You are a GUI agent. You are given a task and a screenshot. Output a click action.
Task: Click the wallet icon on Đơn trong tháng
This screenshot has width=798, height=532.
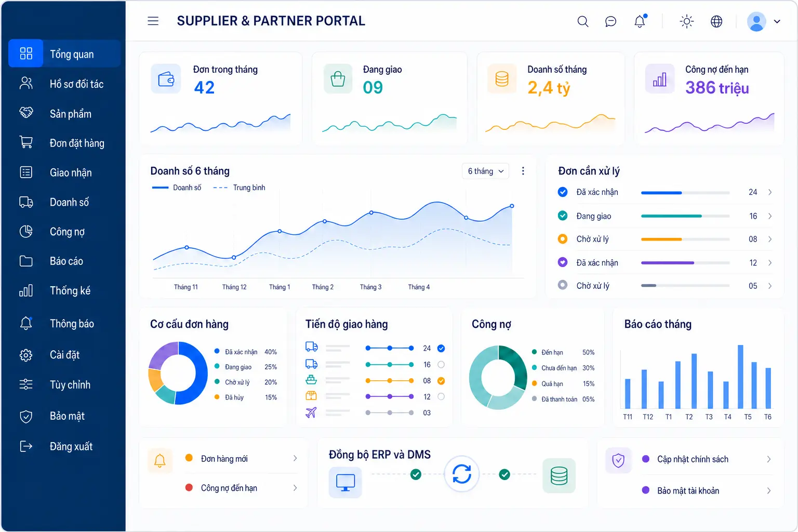click(166, 79)
